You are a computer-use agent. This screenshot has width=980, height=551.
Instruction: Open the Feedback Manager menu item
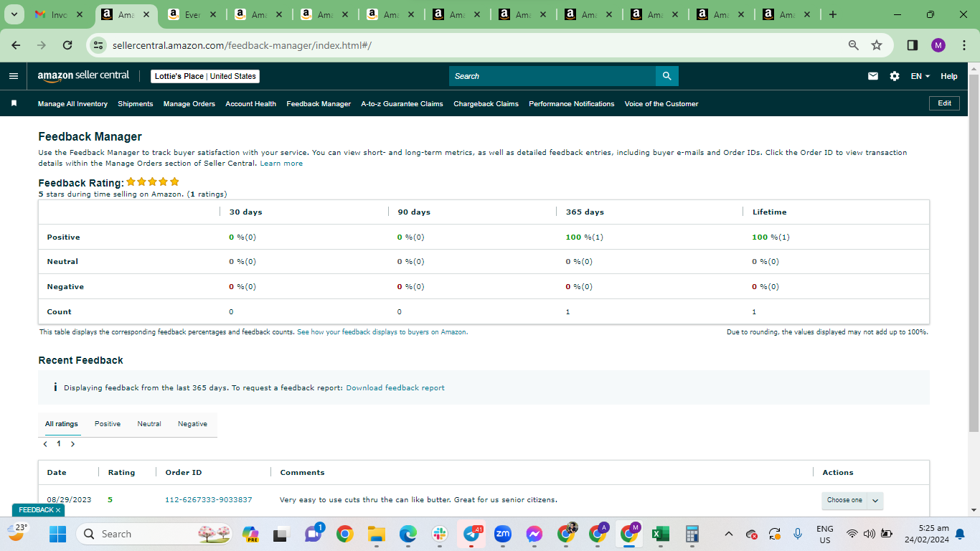[319, 104]
